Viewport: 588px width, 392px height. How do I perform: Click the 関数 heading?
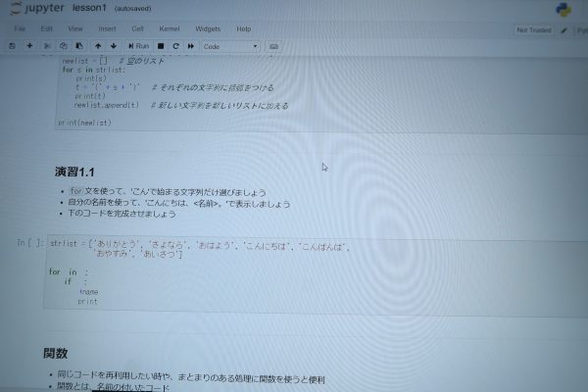(x=56, y=354)
